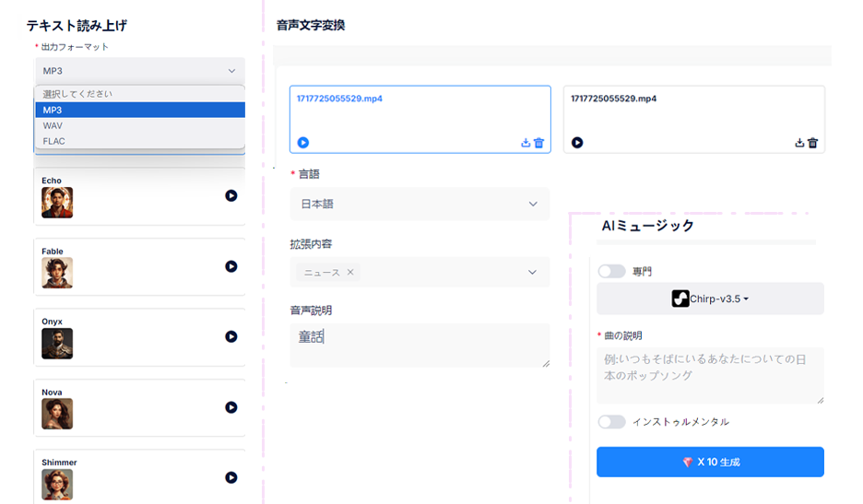863x504 pixels.
Task: Click the X 10 生成 button
Action: click(x=710, y=462)
